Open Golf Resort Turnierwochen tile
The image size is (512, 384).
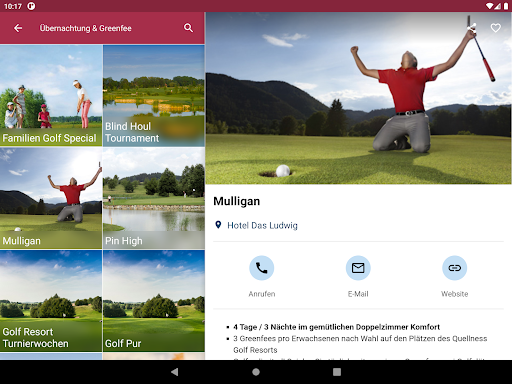coord(51,301)
